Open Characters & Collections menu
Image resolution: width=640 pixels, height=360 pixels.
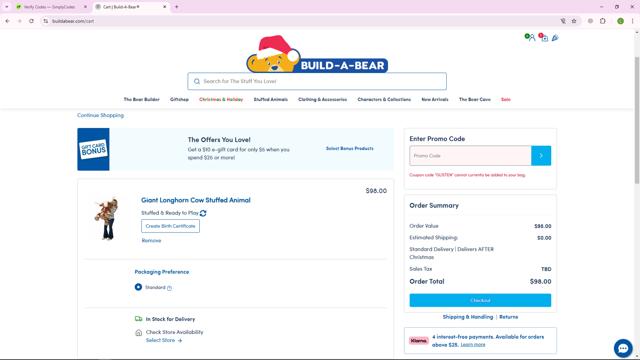(x=384, y=100)
